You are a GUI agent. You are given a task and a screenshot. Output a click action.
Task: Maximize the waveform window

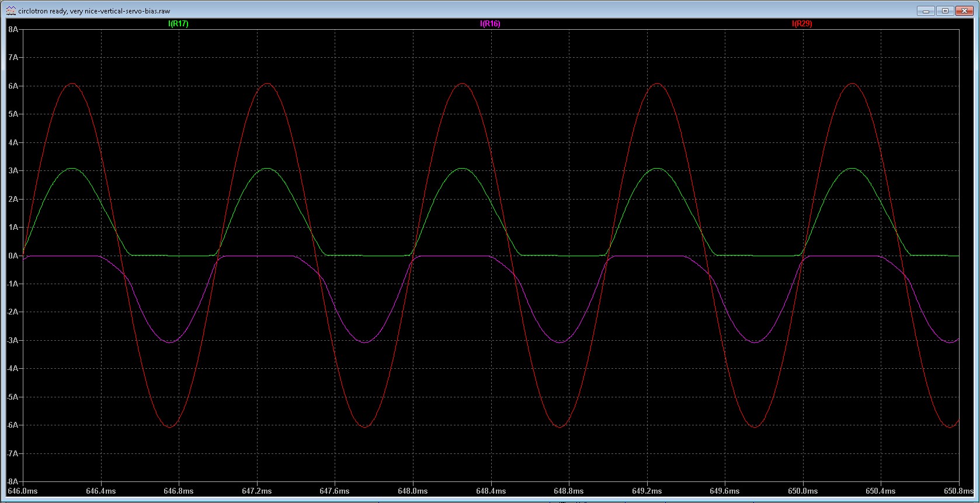pyautogui.click(x=945, y=11)
